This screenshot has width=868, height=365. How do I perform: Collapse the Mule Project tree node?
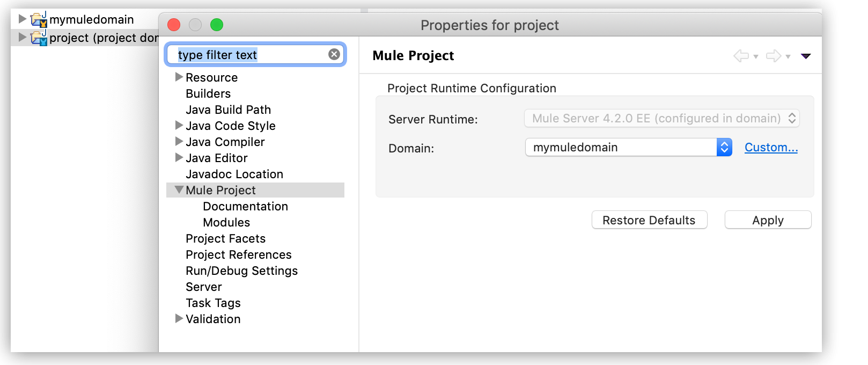tap(179, 190)
